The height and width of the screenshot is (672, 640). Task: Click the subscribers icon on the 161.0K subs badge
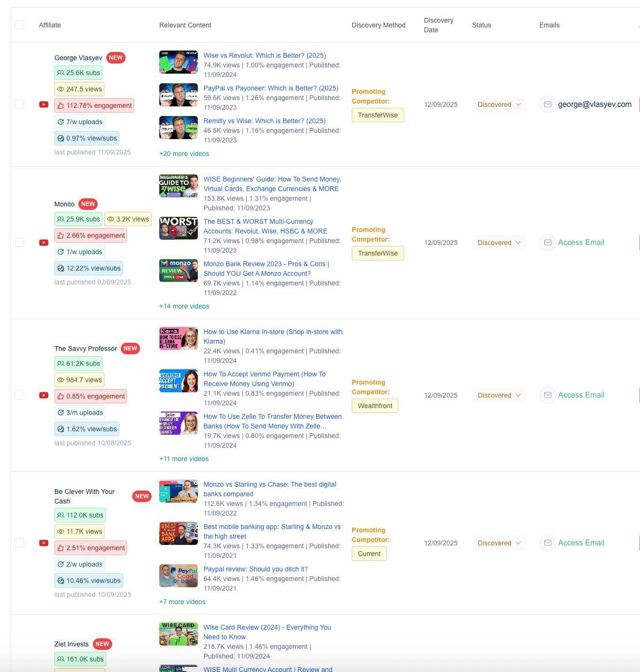click(x=61, y=659)
